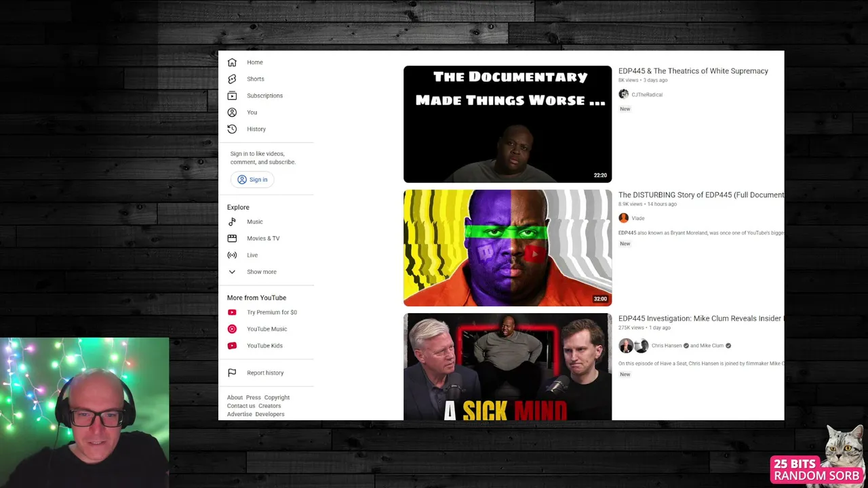
Task: Open the History clock icon
Action: [232, 129]
